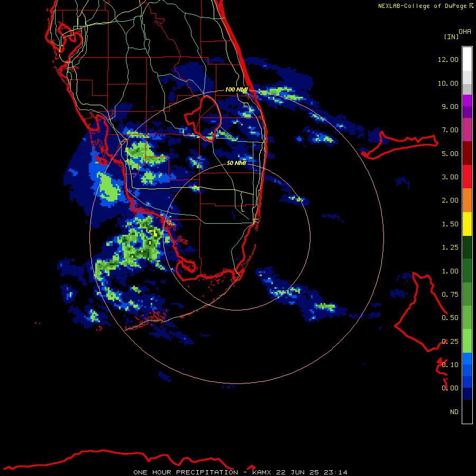Select the 2.00 legend value
Viewport: 476px width, 476px height.
(x=450, y=200)
